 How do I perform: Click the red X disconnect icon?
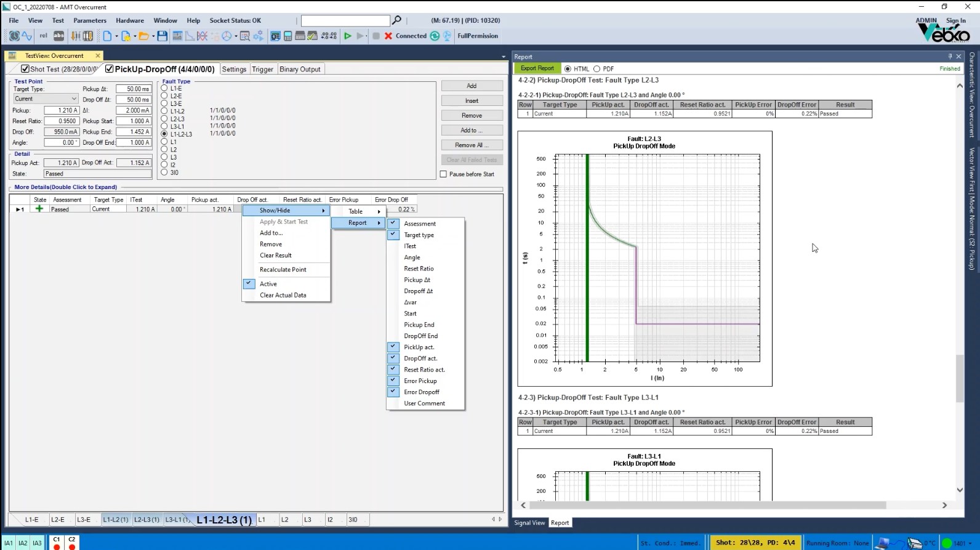click(388, 36)
